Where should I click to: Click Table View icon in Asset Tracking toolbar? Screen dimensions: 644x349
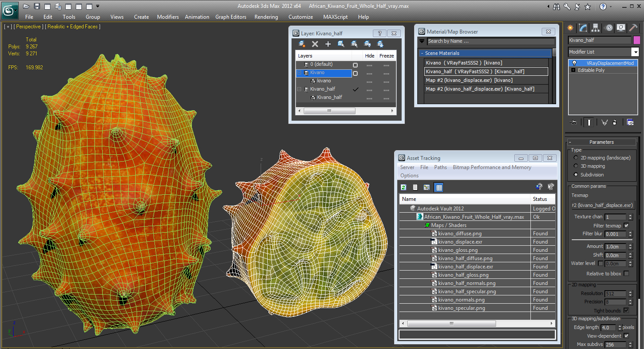tap(439, 187)
